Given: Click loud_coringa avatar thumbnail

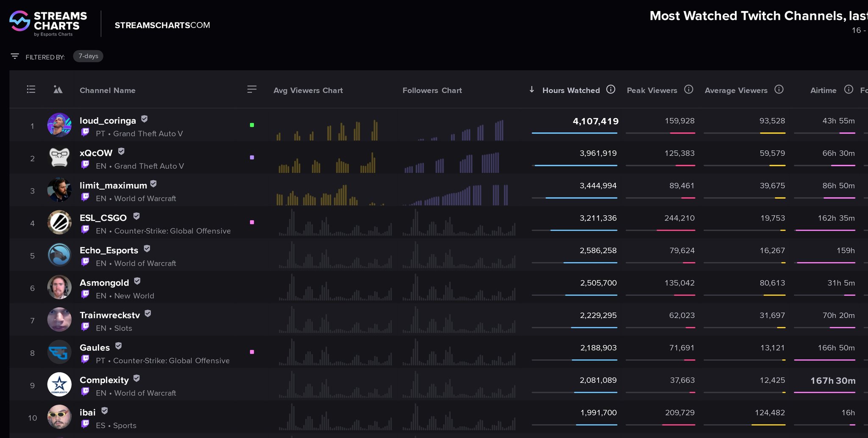Looking at the screenshot, I should pyautogui.click(x=59, y=125).
